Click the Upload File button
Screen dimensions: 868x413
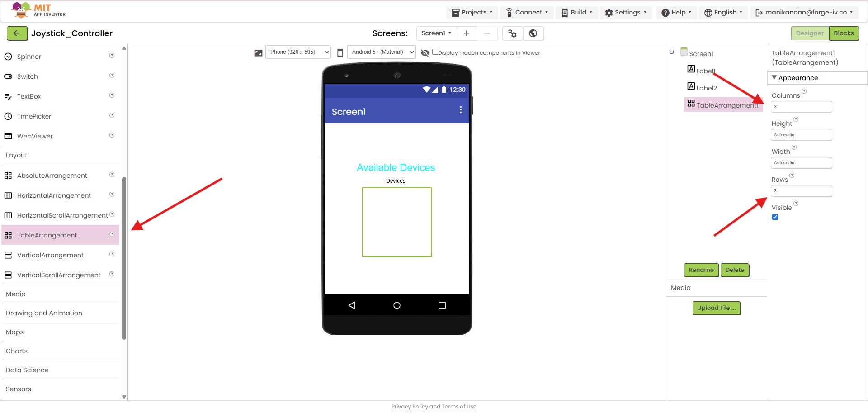[717, 308]
